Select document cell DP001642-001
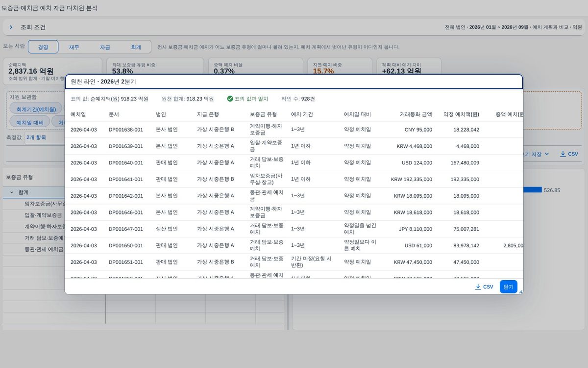Screen dimensions: 588x368 (126, 196)
